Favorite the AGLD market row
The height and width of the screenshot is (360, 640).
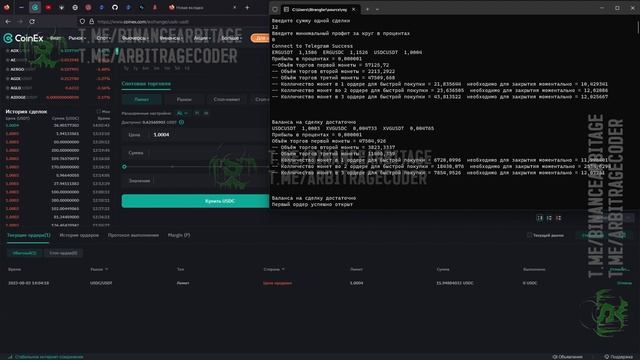pos(8,88)
